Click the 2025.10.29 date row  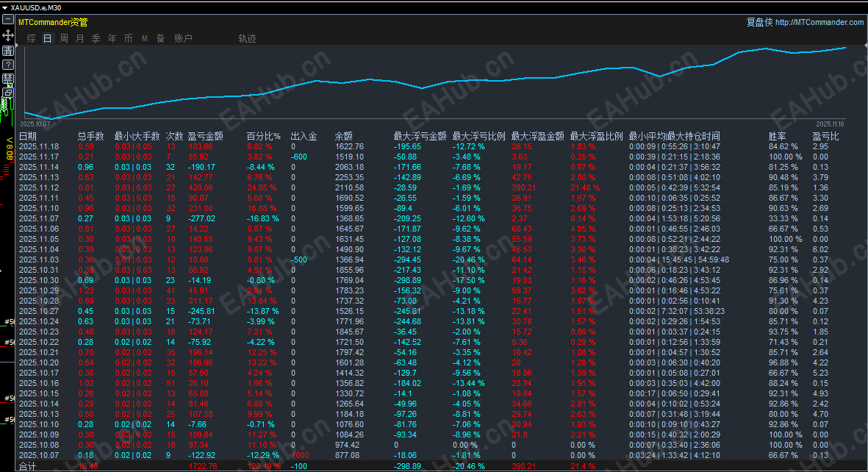coord(39,291)
